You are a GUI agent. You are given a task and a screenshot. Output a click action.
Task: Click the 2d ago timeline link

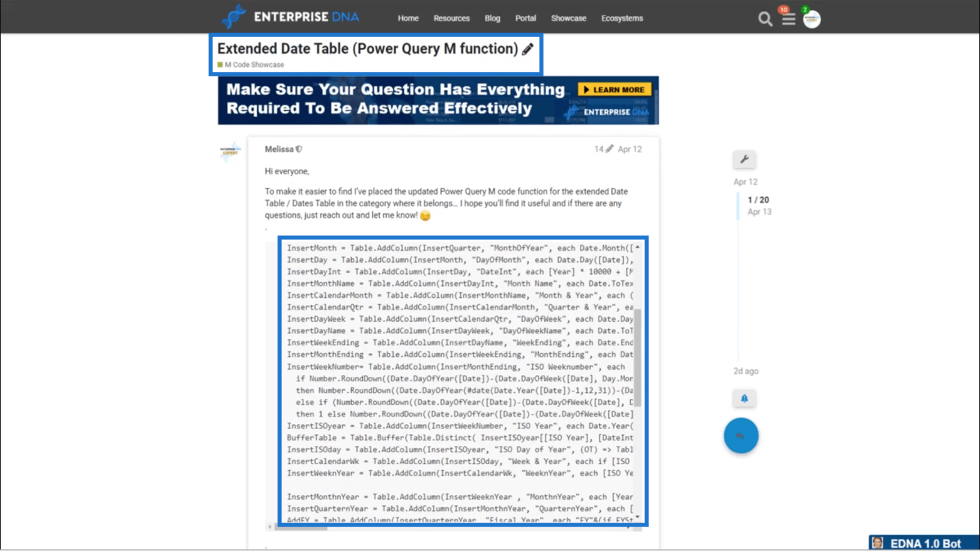[x=746, y=371]
